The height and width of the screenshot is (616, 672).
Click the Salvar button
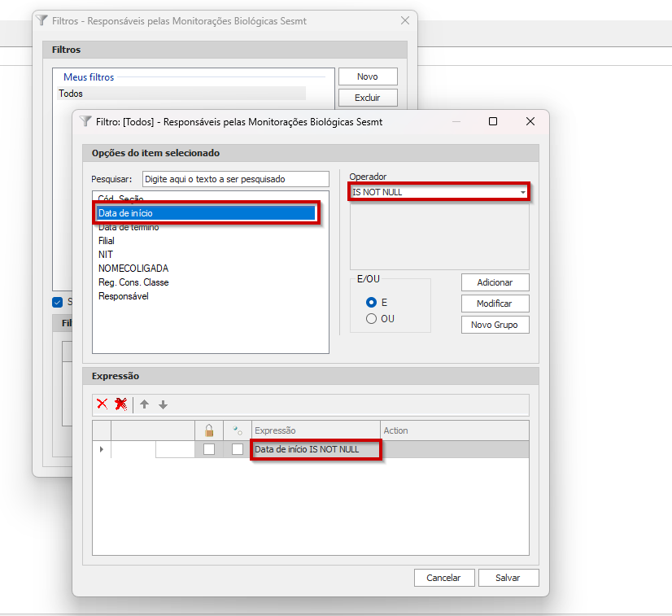(508, 578)
